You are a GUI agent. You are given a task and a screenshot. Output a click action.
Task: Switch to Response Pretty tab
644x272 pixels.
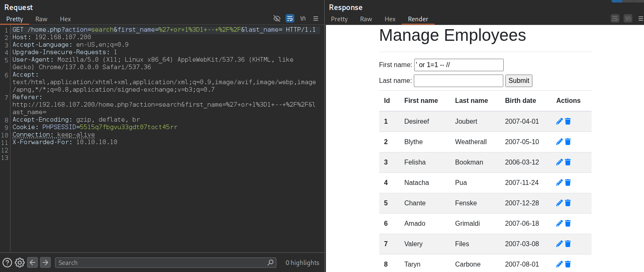tap(339, 19)
